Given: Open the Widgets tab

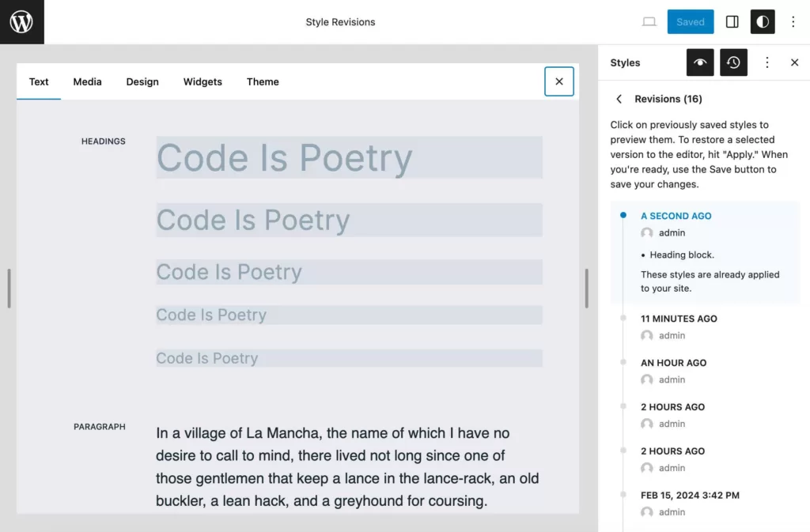Looking at the screenshot, I should pos(202,81).
